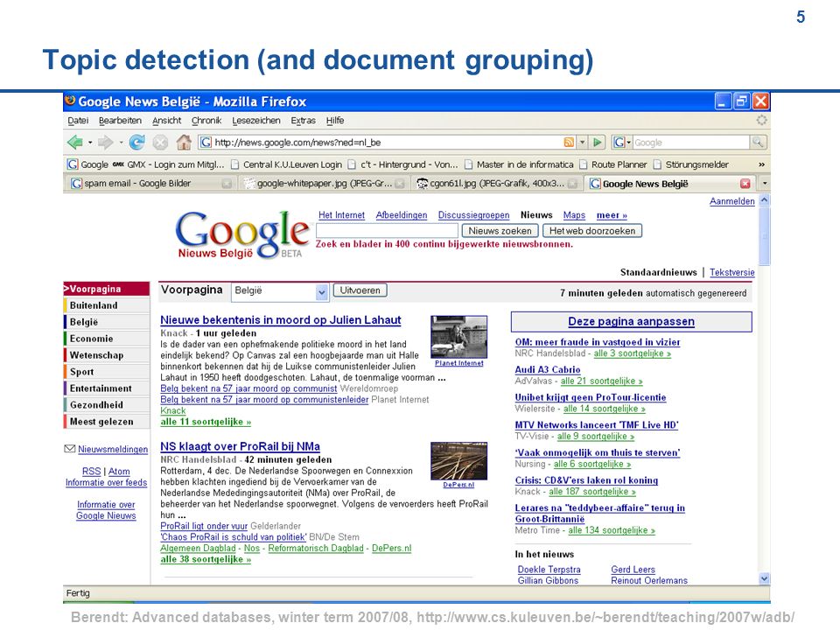Click the Firefox Google search box
The width and height of the screenshot is (840, 630).
coord(690,143)
